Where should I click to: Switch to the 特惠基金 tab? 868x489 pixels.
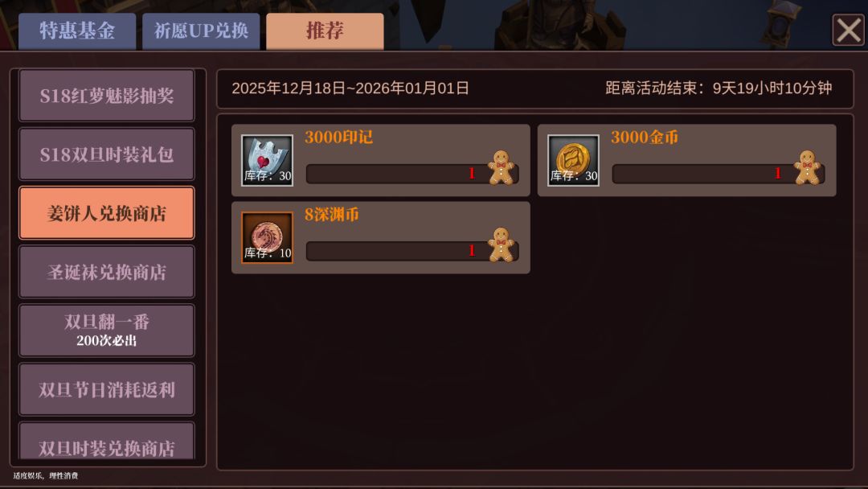pos(77,31)
